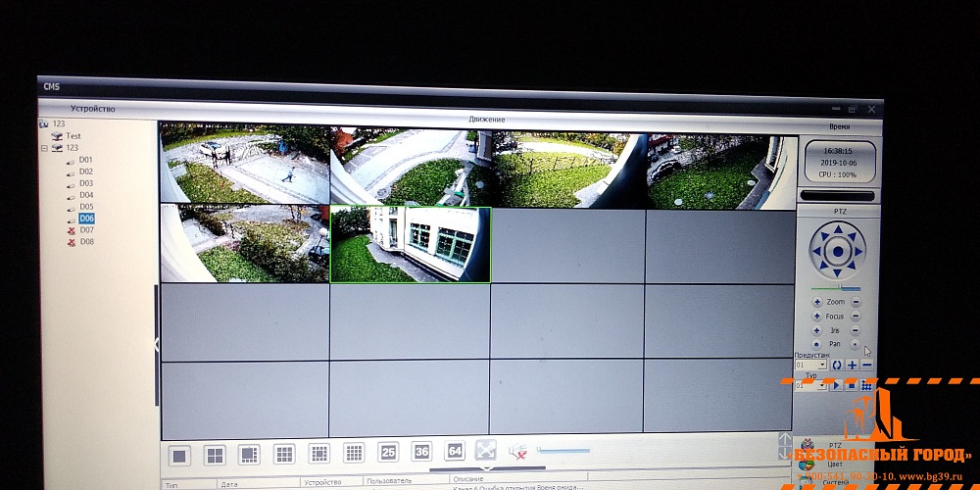The image size is (980, 490).
Task: Go to preset with the refresh-arrows icon
Action: pyautogui.click(x=837, y=365)
